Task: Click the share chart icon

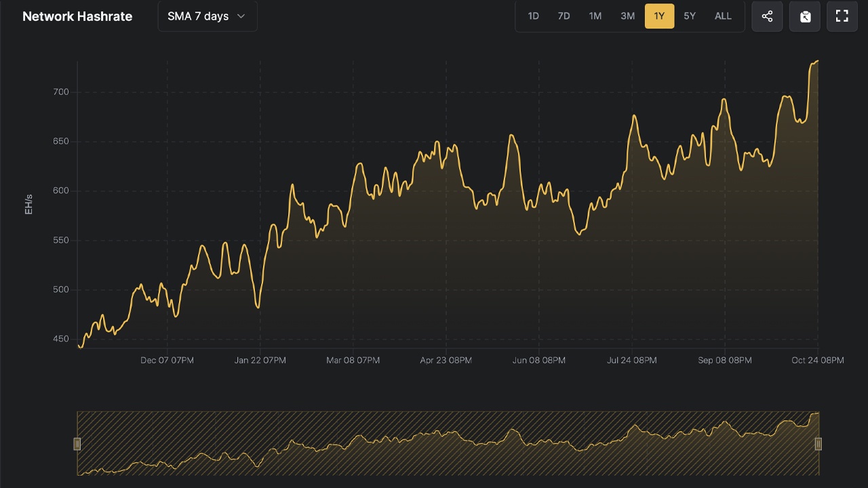Action: (767, 16)
